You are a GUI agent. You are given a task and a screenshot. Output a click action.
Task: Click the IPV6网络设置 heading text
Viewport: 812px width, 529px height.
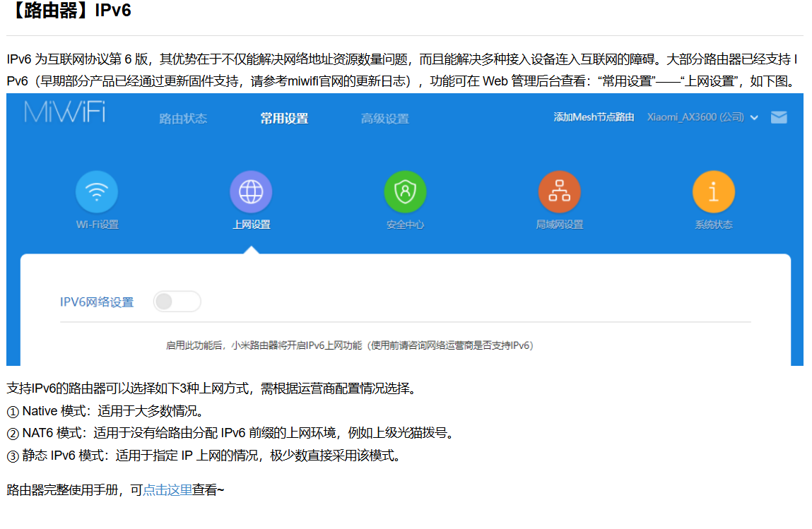98,301
